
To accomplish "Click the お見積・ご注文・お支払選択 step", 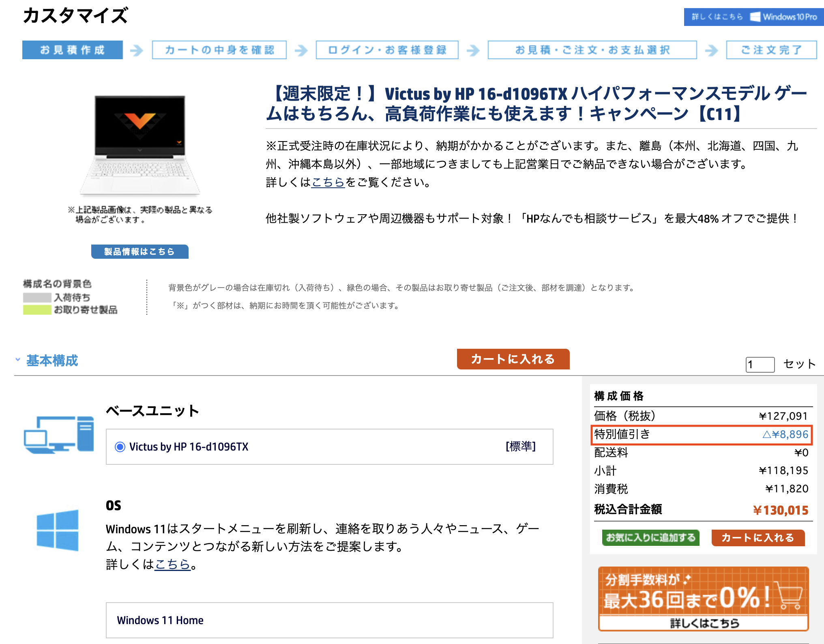I will 592,50.
